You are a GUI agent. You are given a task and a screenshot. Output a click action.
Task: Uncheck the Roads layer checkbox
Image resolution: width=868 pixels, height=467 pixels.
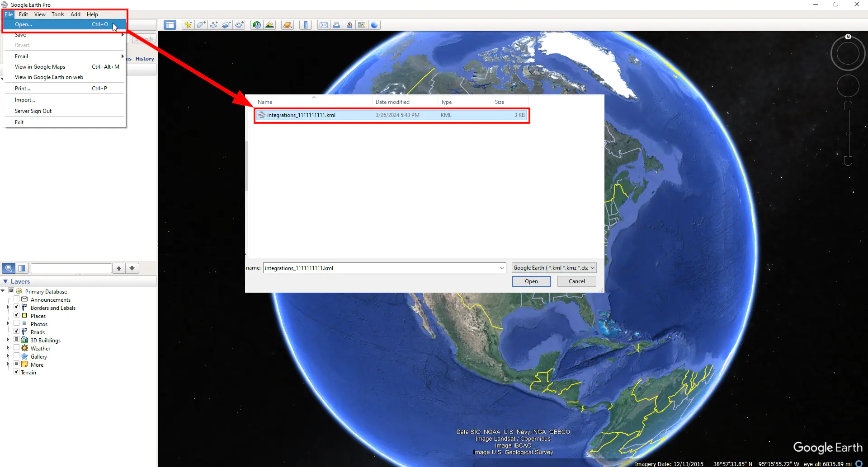pyautogui.click(x=17, y=332)
